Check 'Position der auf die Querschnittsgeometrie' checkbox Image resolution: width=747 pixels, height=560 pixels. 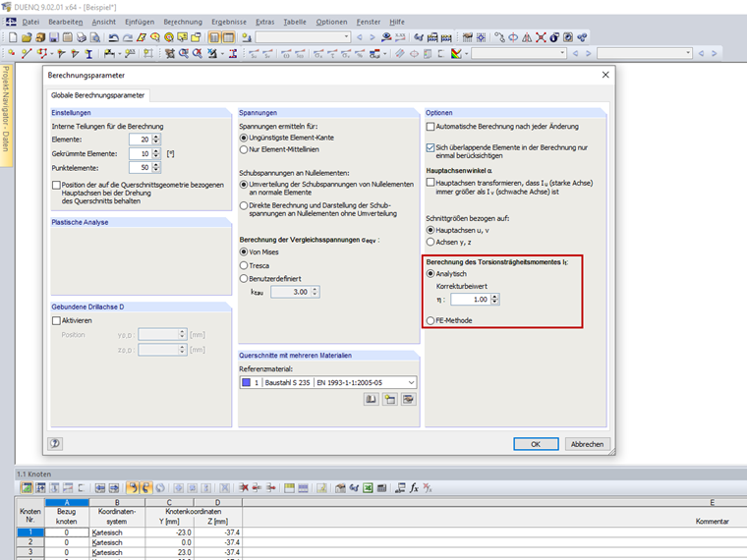click(x=56, y=185)
